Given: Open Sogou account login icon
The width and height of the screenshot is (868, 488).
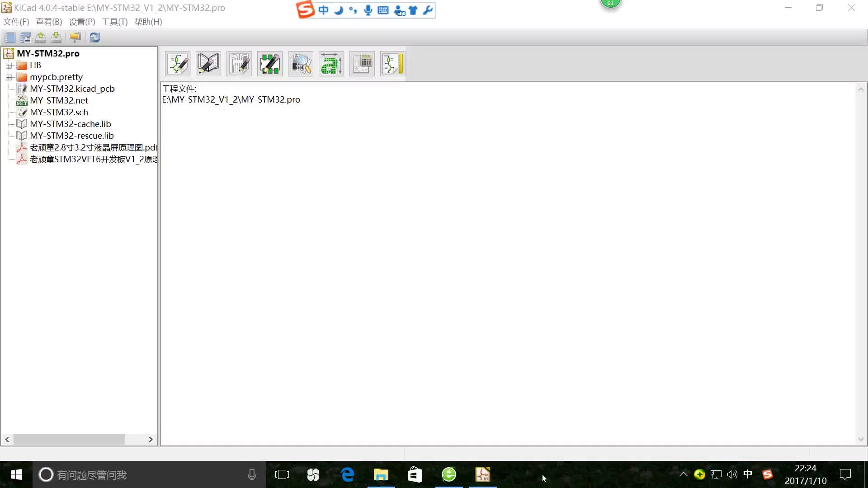Looking at the screenshot, I should click(399, 10).
